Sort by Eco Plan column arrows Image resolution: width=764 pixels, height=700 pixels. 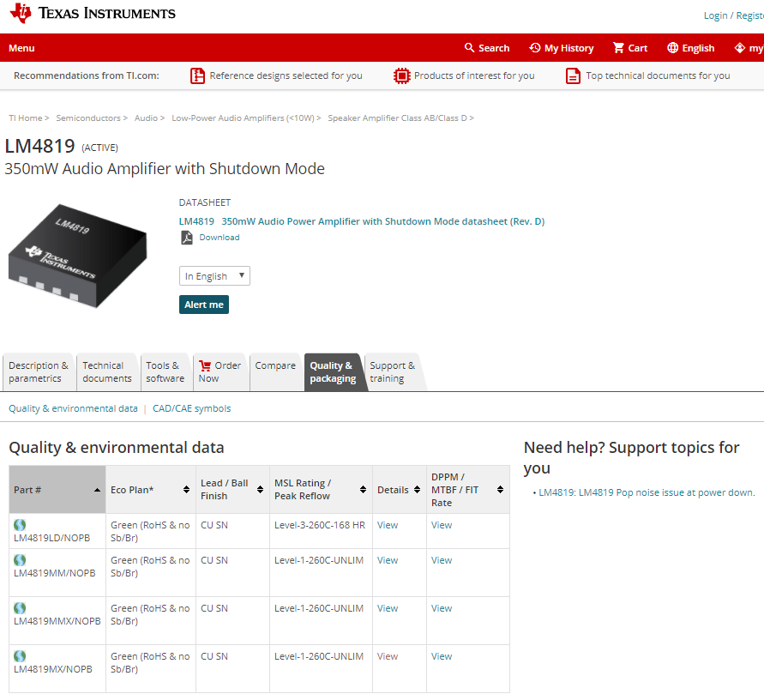(187, 490)
